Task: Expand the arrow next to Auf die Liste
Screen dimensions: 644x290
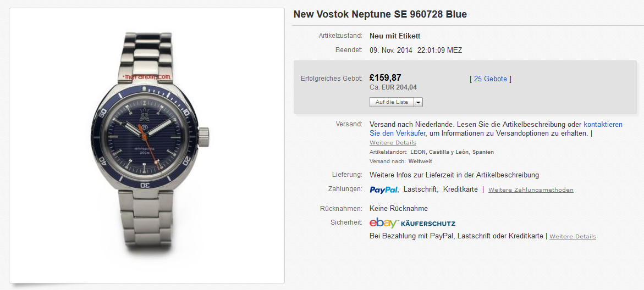Action: coord(418,102)
